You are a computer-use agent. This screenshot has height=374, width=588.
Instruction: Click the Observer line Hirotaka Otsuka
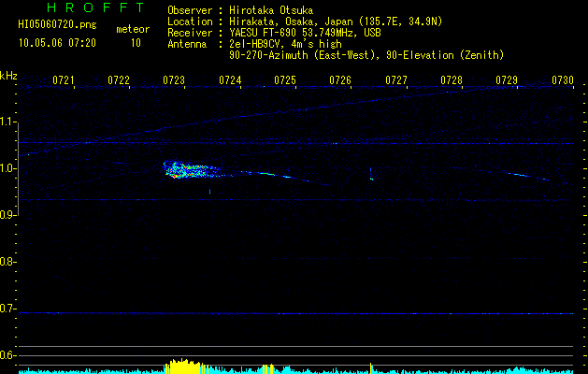[x=240, y=10]
